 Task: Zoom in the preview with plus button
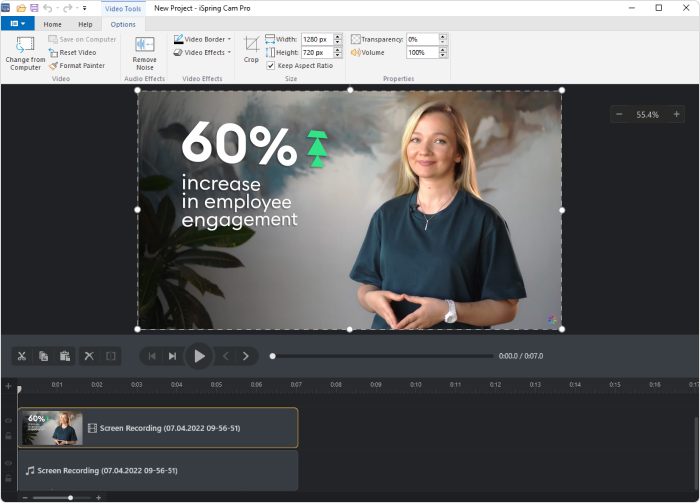pyautogui.click(x=676, y=114)
